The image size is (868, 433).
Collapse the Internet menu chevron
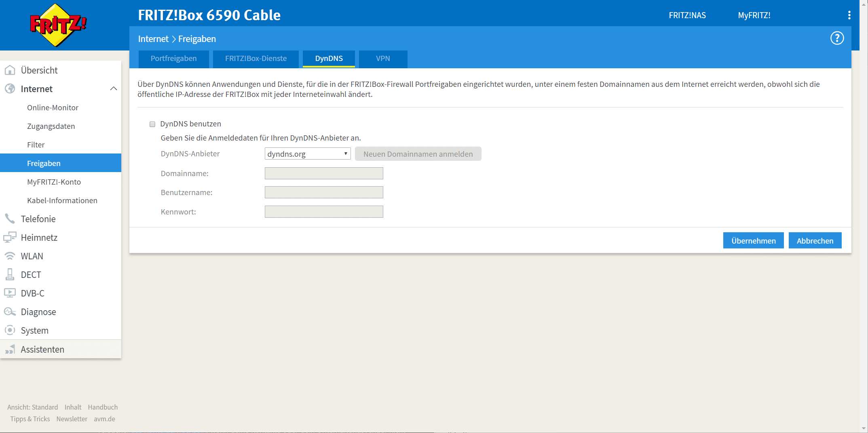pyautogui.click(x=114, y=89)
